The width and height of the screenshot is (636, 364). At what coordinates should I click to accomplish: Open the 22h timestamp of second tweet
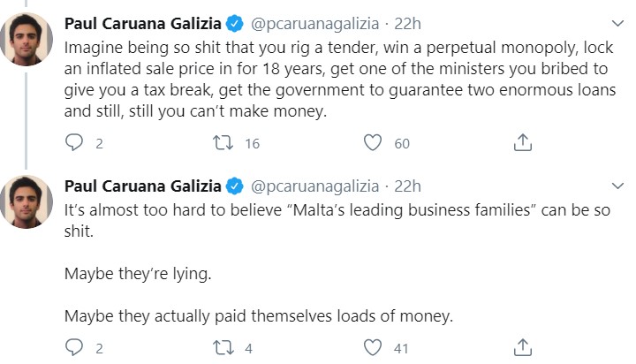point(407,186)
